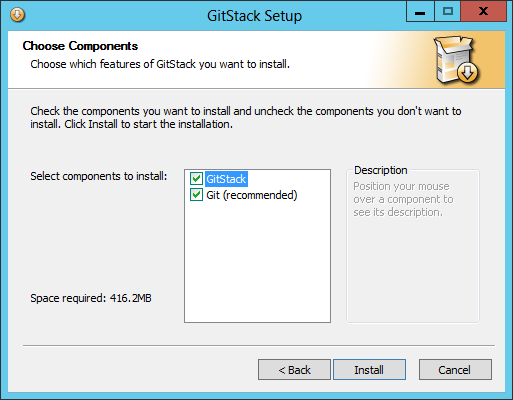Click the Choose Components heading
Image resolution: width=513 pixels, height=400 pixels.
[80, 46]
